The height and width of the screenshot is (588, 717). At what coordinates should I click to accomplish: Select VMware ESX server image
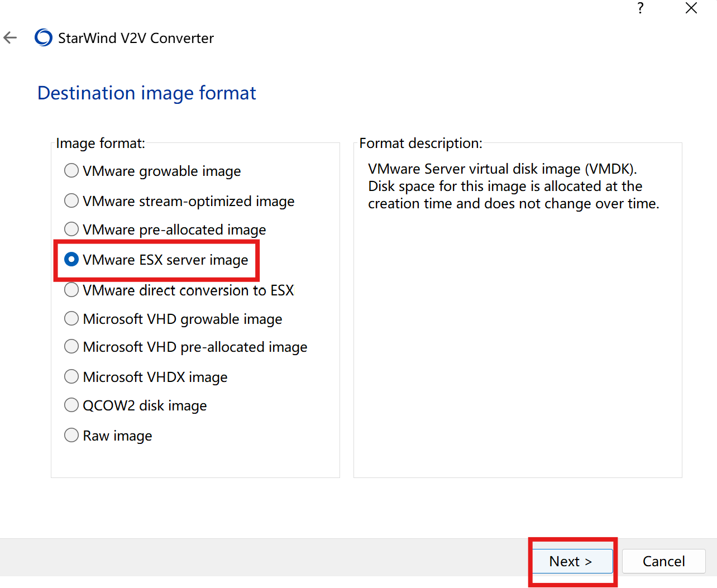[156, 260]
